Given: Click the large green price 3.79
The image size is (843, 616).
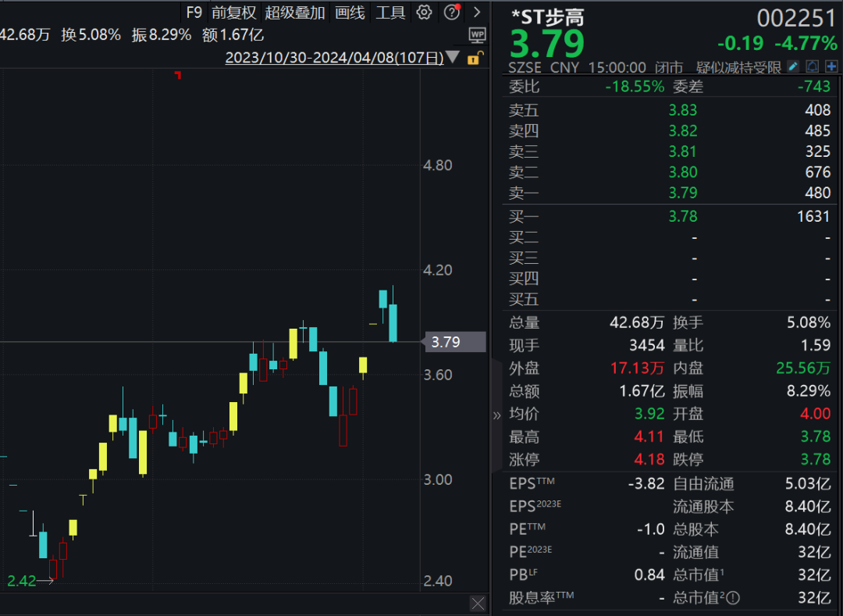Looking at the screenshot, I should tap(546, 44).
